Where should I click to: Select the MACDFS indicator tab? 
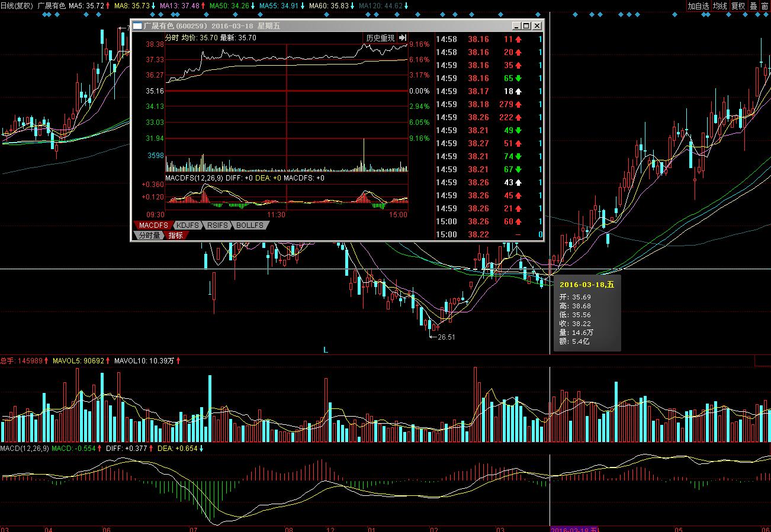coord(153,225)
